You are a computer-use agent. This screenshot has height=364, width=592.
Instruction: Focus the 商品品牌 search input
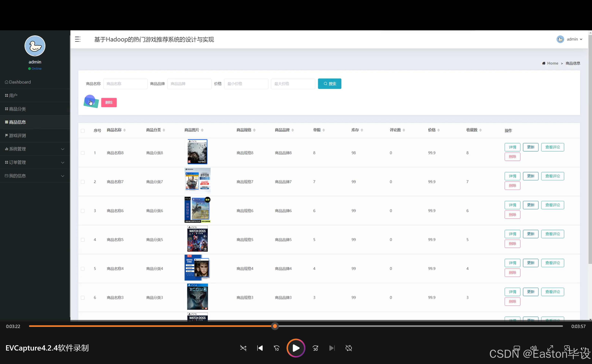(189, 84)
